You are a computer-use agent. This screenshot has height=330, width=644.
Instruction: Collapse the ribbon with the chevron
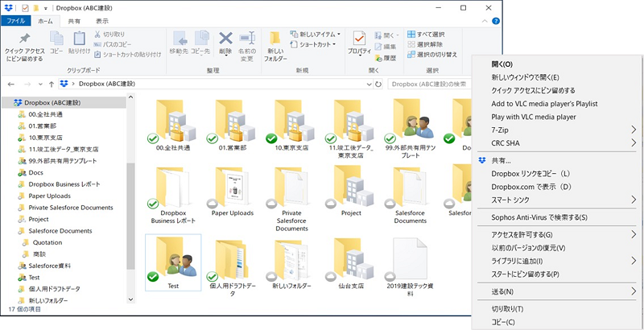[x=485, y=21]
